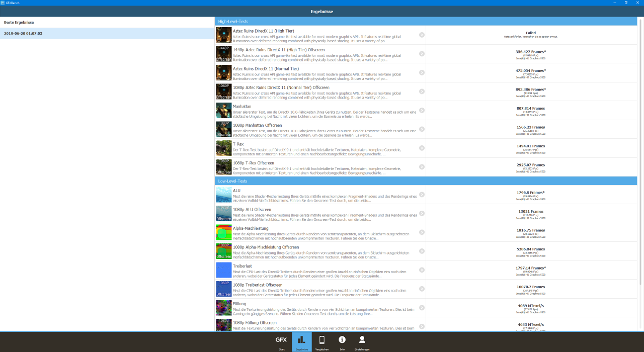Click the 1080p Manhattan Offscreen thumbnail
This screenshot has width=644, height=352.
(224, 129)
